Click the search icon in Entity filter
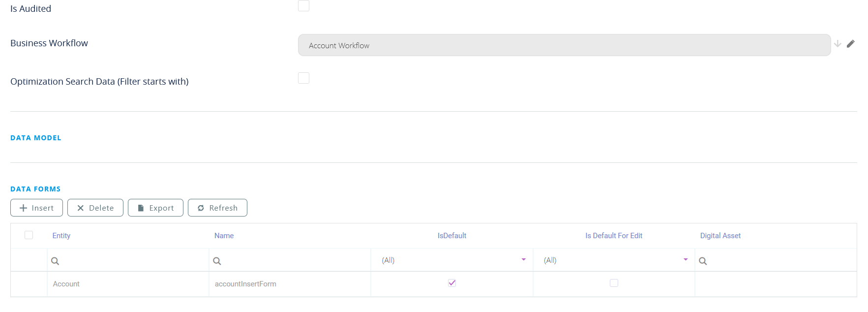The width and height of the screenshot is (868, 312). click(x=55, y=261)
